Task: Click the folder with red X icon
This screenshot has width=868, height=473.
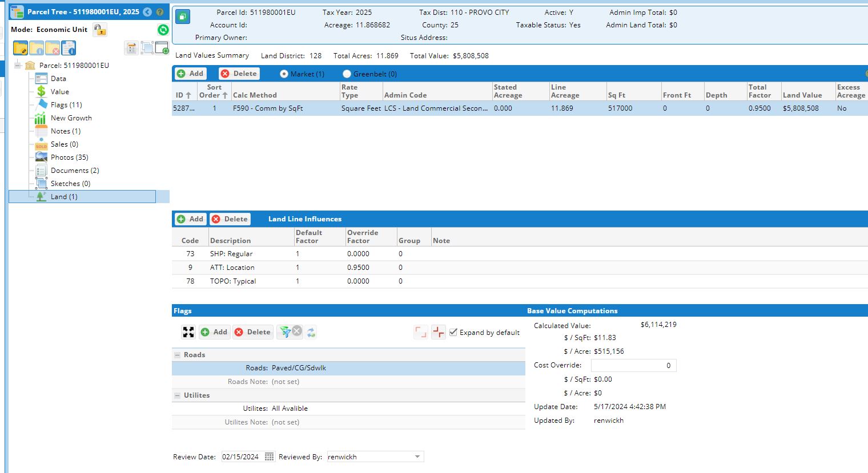Action: click(x=53, y=48)
